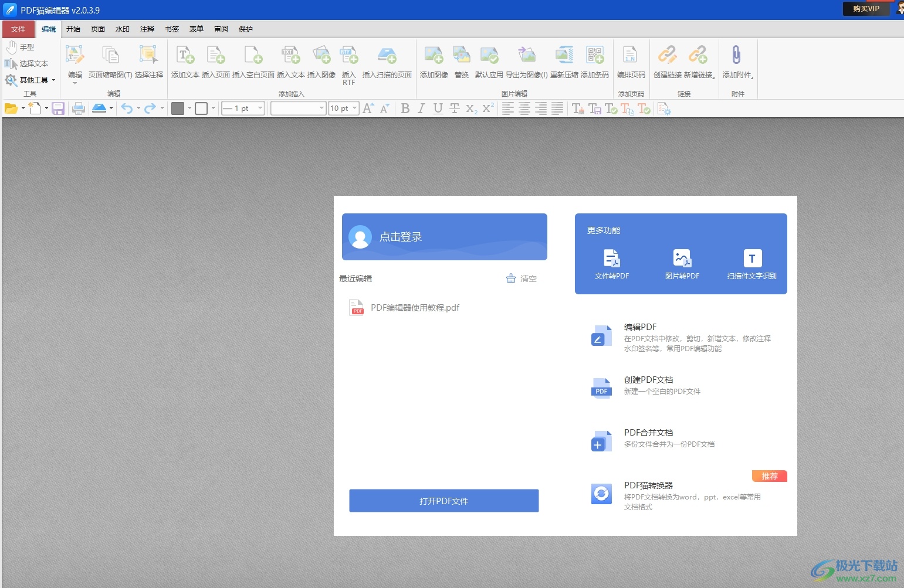Switch to the Page (页面) tab
Image resolution: width=904 pixels, height=588 pixels.
tap(98, 29)
